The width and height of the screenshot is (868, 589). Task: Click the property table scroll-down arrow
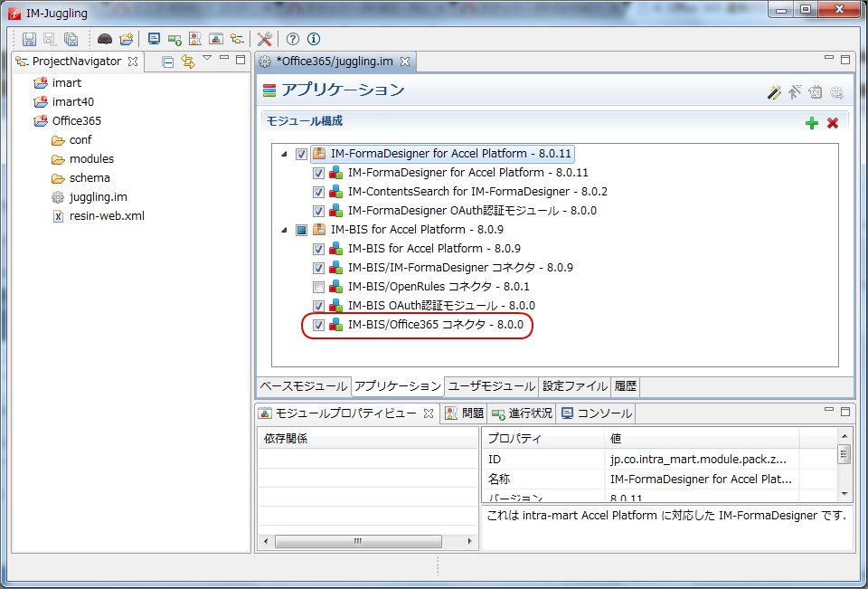844,493
